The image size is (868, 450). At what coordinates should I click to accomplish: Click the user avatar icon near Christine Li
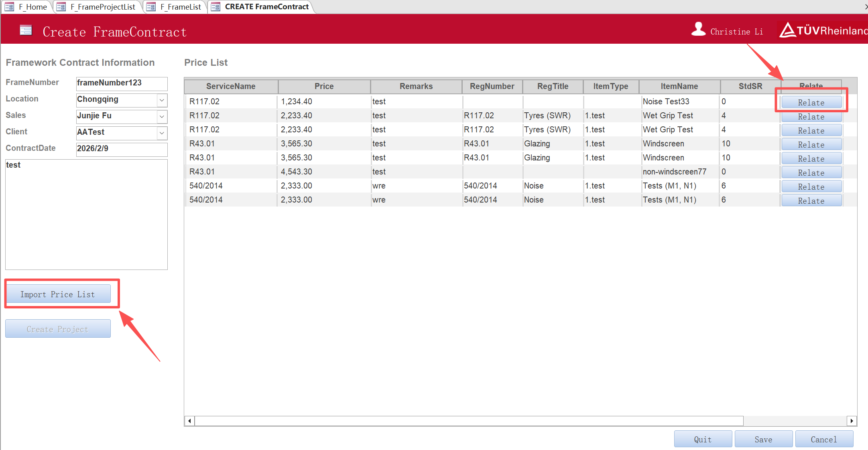coord(698,29)
